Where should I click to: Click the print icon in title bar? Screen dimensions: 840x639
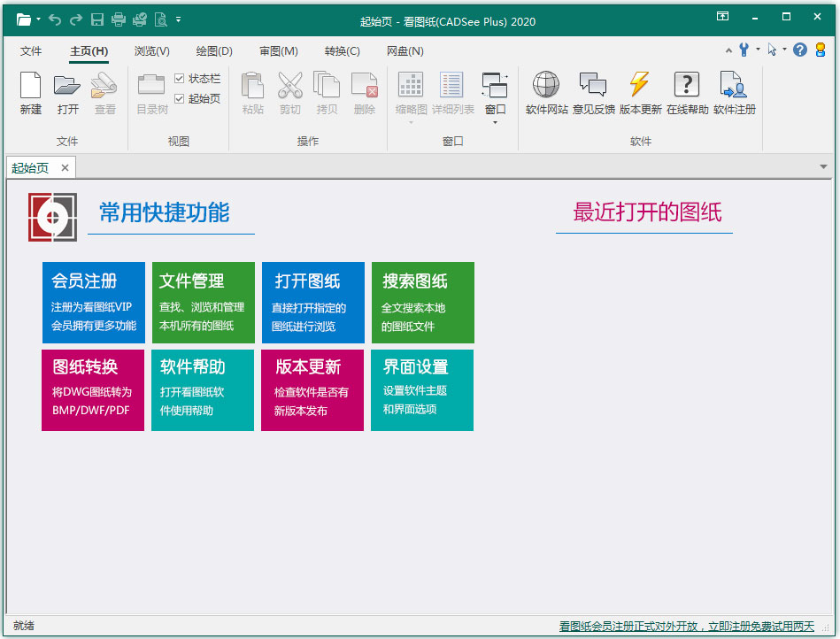coord(118,19)
